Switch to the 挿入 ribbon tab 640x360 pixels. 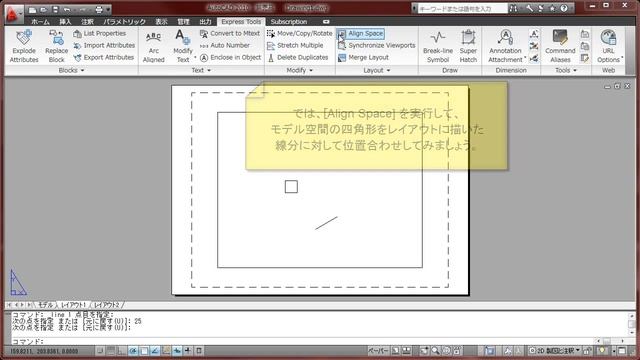(x=65, y=22)
